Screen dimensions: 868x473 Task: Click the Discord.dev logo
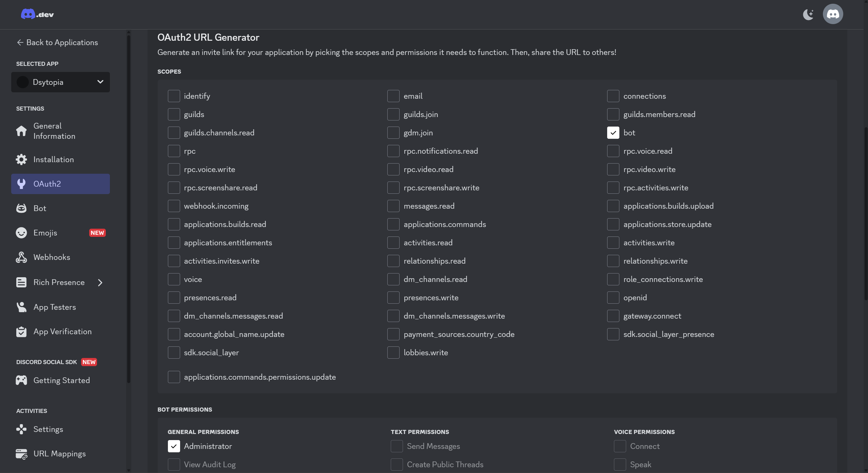pyautogui.click(x=37, y=14)
